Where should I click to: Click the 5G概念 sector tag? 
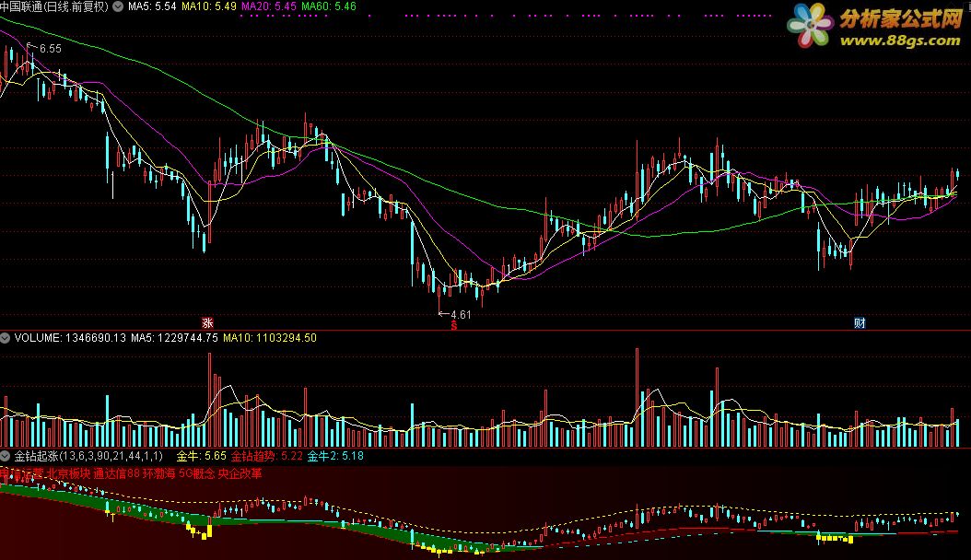(x=197, y=474)
